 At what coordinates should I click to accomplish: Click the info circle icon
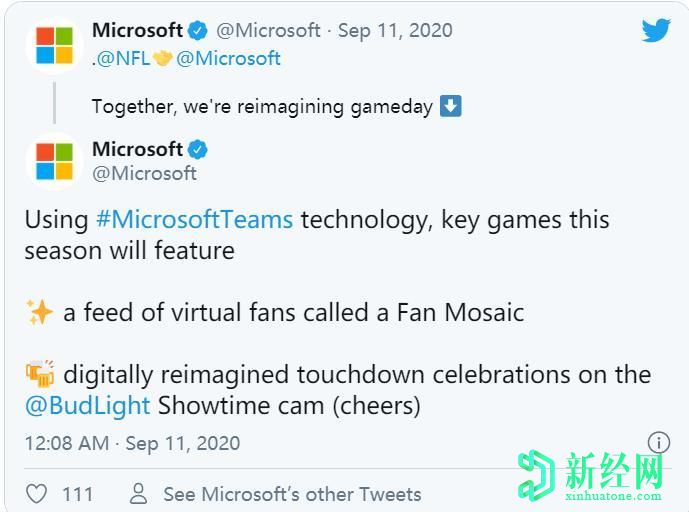point(658,442)
